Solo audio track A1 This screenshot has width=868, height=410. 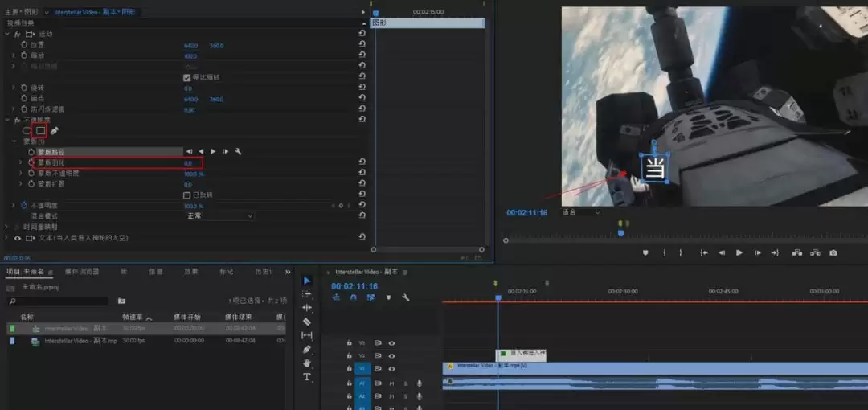click(x=405, y=383)
